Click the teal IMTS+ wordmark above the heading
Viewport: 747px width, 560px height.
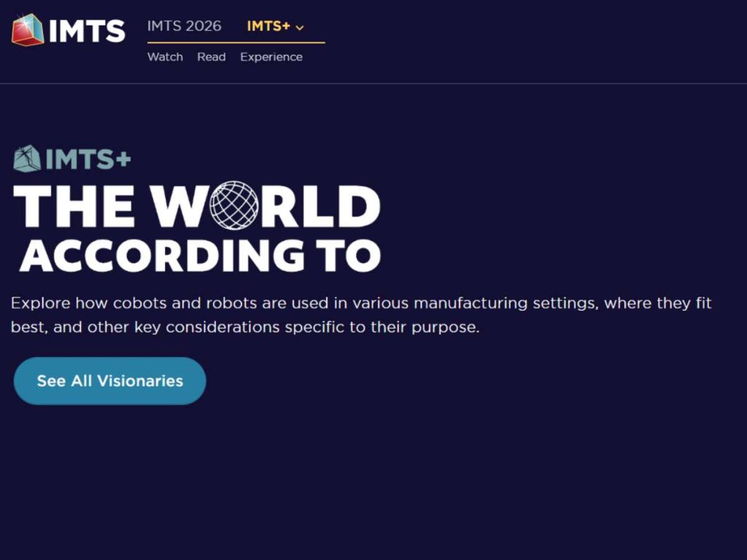(x=88, y=159)
